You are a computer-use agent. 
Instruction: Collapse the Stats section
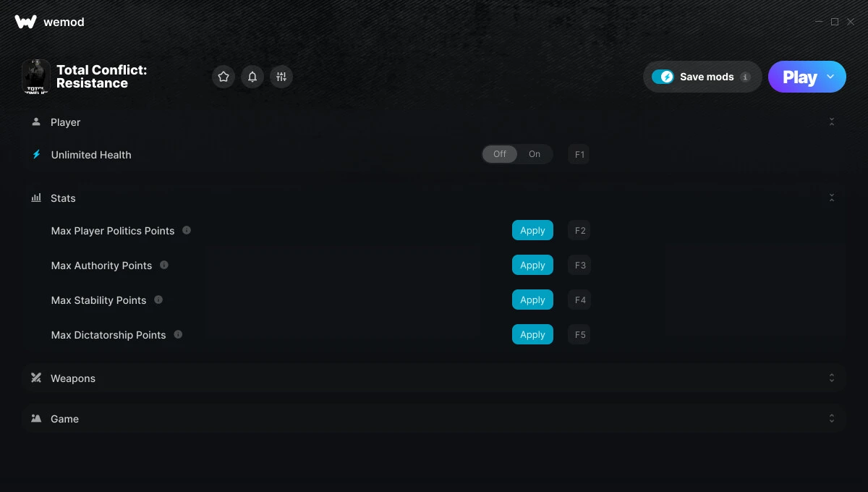(x=832, y=198)
